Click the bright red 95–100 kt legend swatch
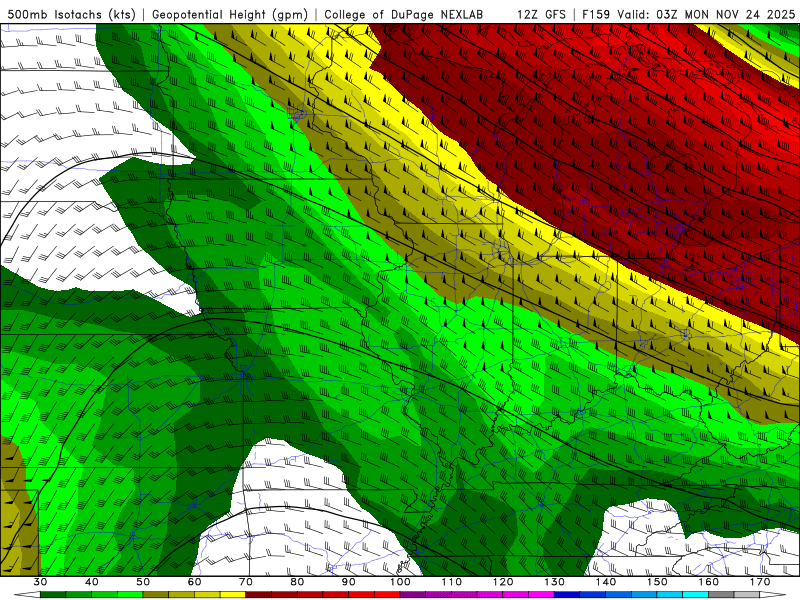 [387, 595]
